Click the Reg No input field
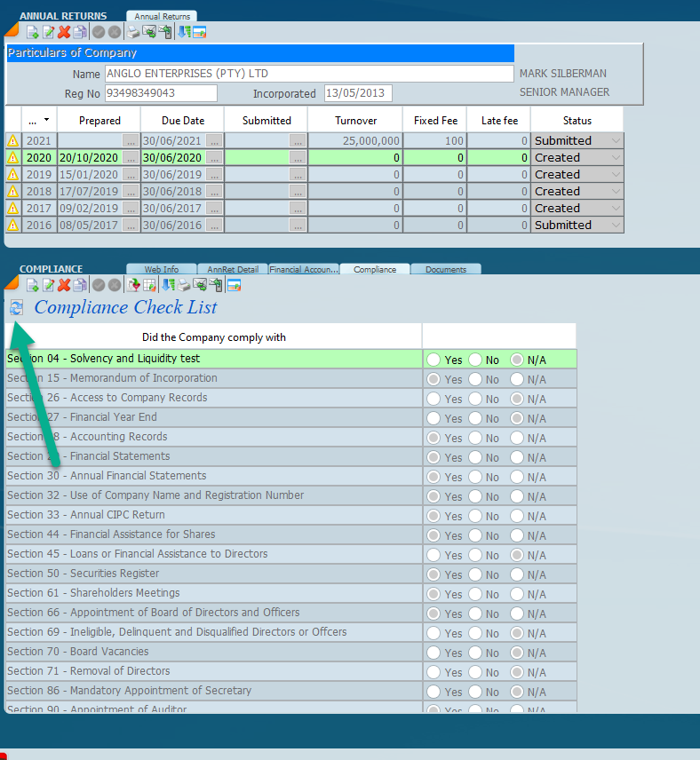700x760 pixels. [x=161, y=93]
